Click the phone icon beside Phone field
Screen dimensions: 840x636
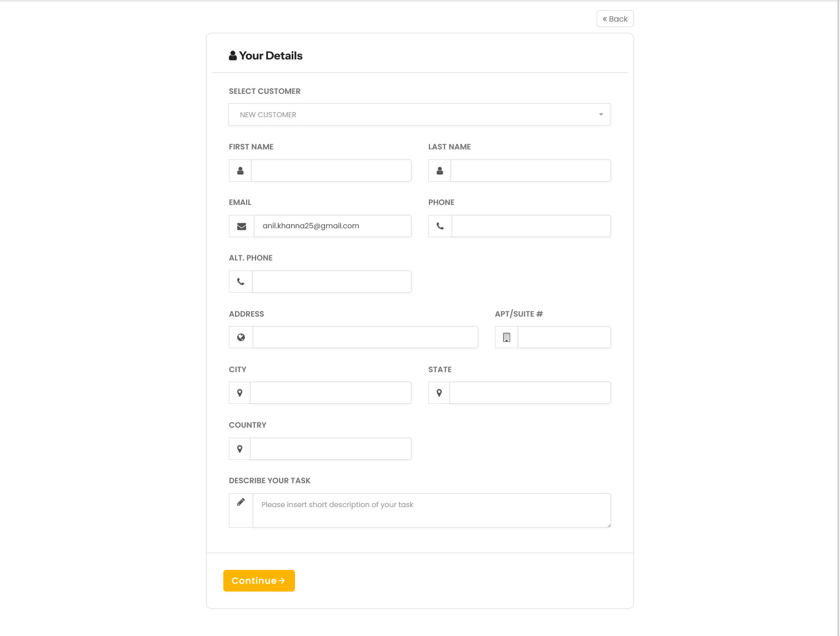coord(440,226)
